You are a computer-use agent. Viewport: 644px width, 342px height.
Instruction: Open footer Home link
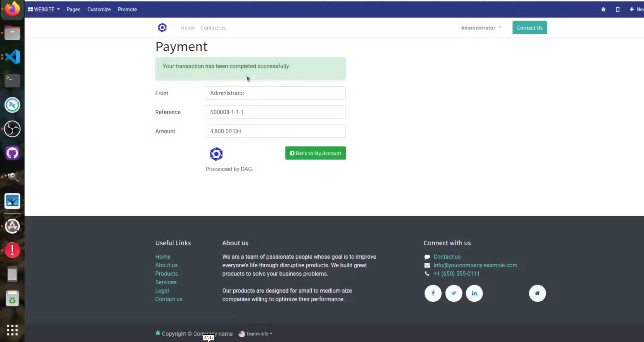[163, 256]
